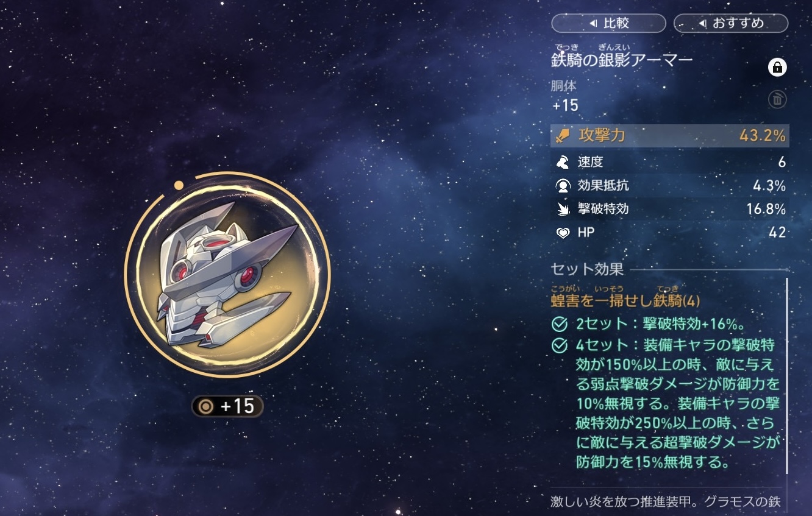
Task: Select the 攻撃力 main stat sword icon
Action: coord(563,136)
